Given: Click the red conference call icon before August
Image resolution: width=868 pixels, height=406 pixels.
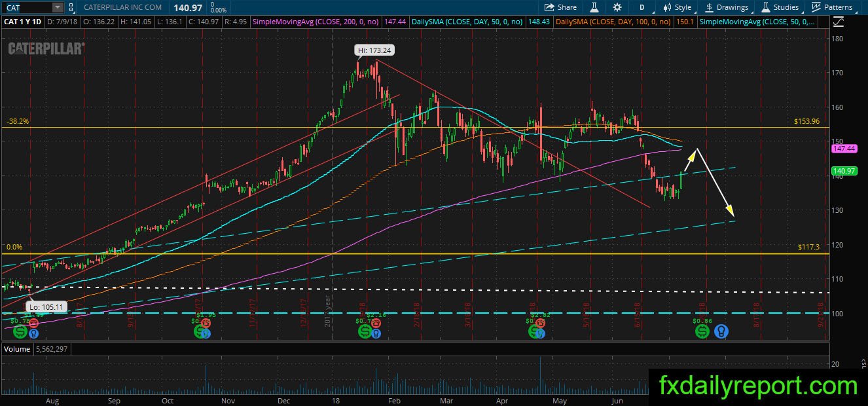Looking at the screenshot, I should (33, 323).
